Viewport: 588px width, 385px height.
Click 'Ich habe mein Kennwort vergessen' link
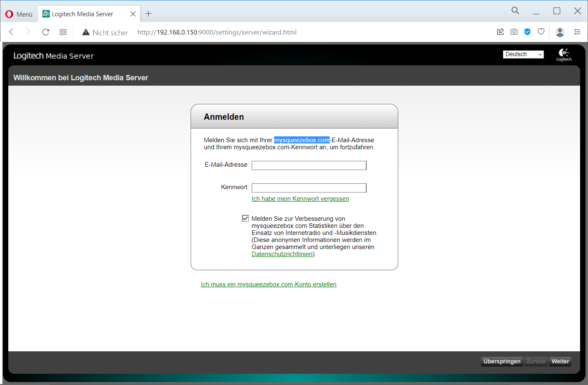(300, 199)
